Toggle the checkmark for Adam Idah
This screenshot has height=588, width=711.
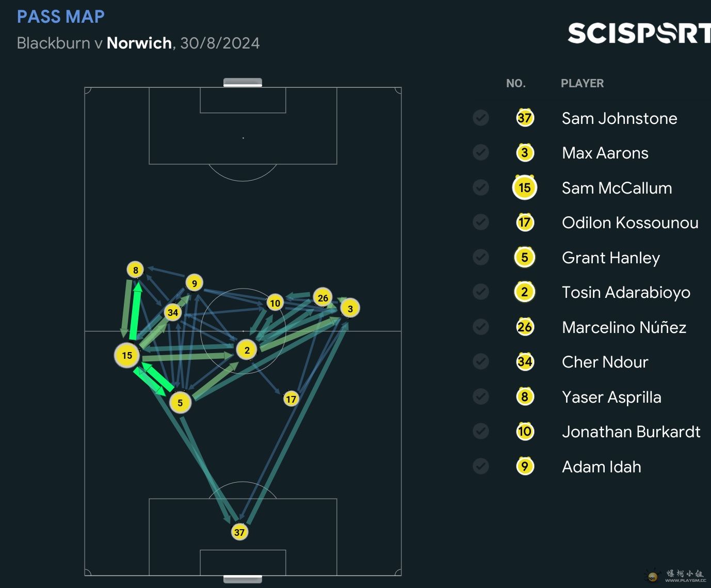click(481, 466)
